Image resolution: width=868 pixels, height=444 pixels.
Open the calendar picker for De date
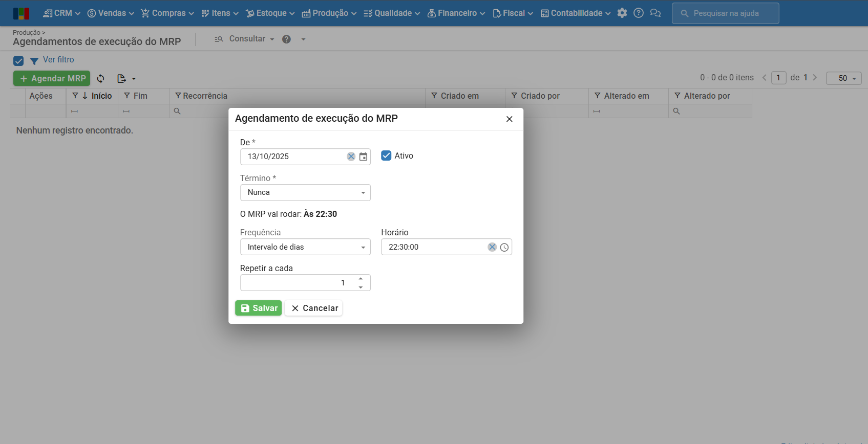(x=363, y=157)
